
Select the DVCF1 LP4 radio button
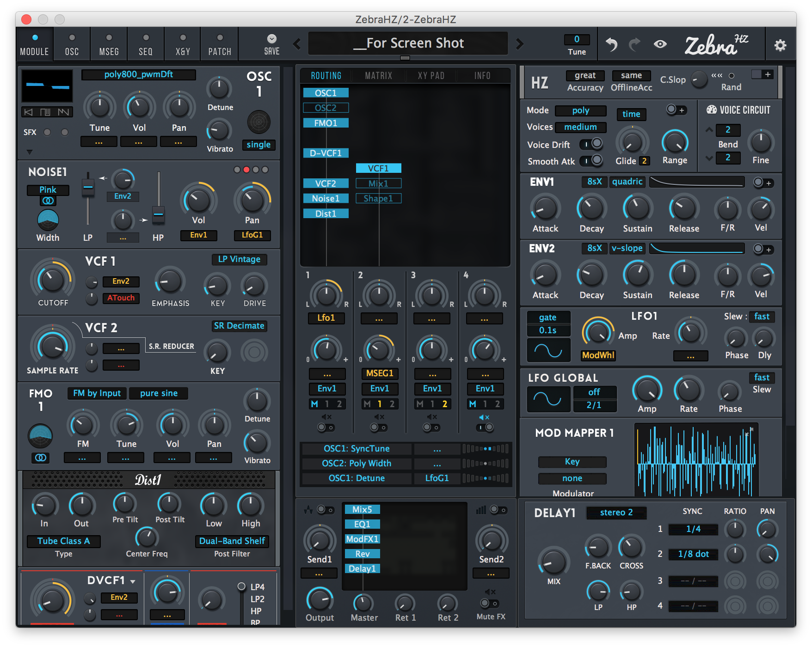tap(241, 586)
